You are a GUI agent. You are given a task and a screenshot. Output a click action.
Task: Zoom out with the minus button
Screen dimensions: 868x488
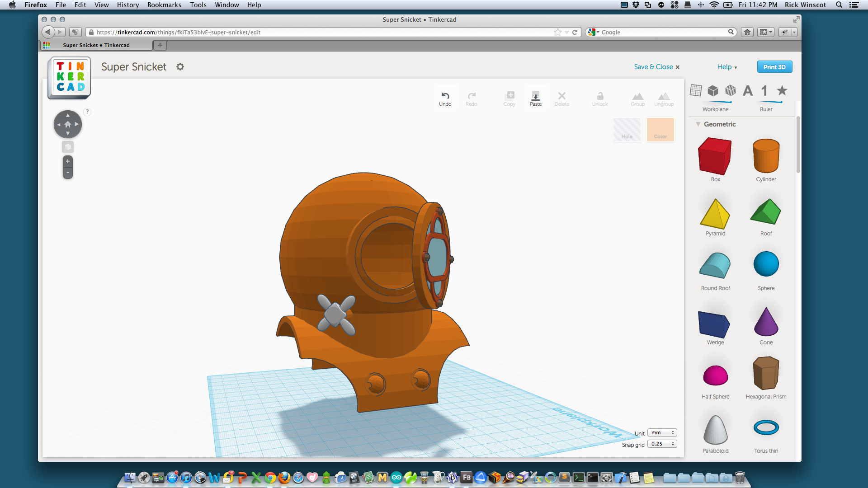[x=68, y=173]
